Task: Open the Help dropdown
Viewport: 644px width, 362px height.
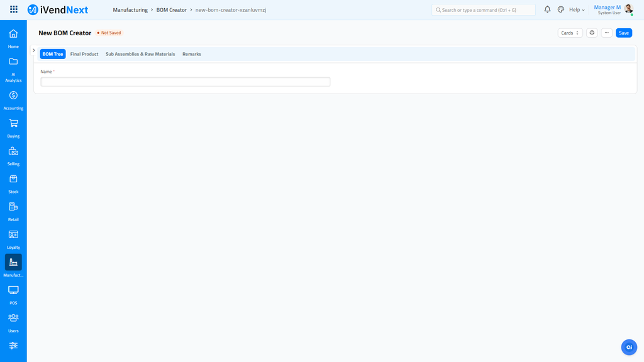Action: tap(577, 10)
